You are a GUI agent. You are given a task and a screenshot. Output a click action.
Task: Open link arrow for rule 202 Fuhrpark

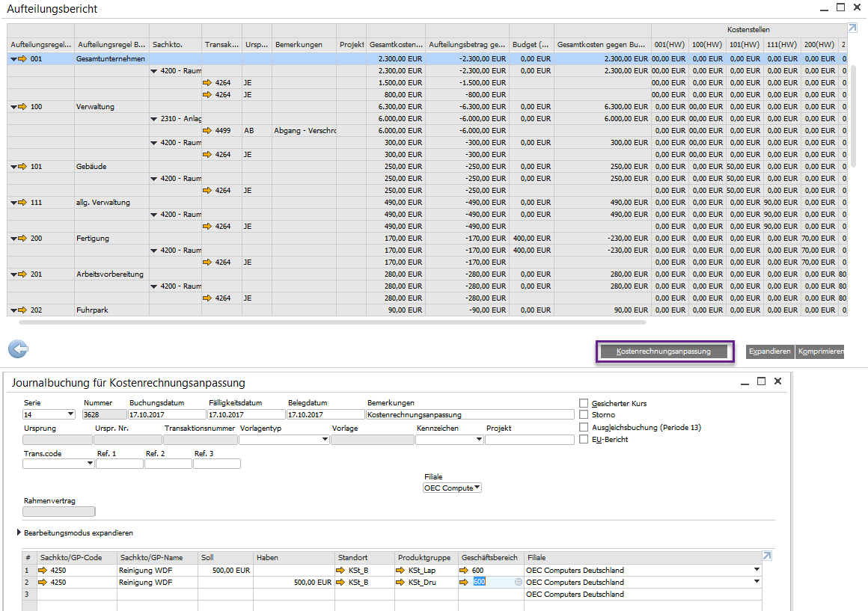[x=22, y=310]
